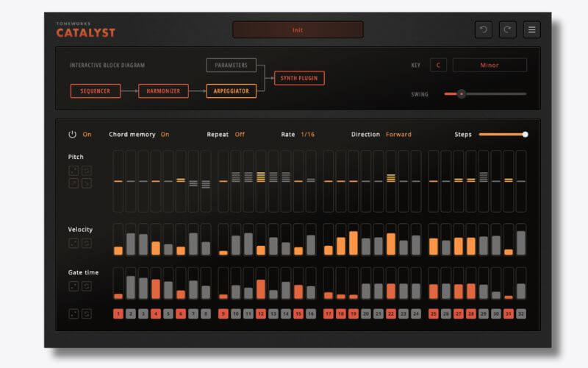
Task: Click the Gate time label
Action: coord(83,272)
